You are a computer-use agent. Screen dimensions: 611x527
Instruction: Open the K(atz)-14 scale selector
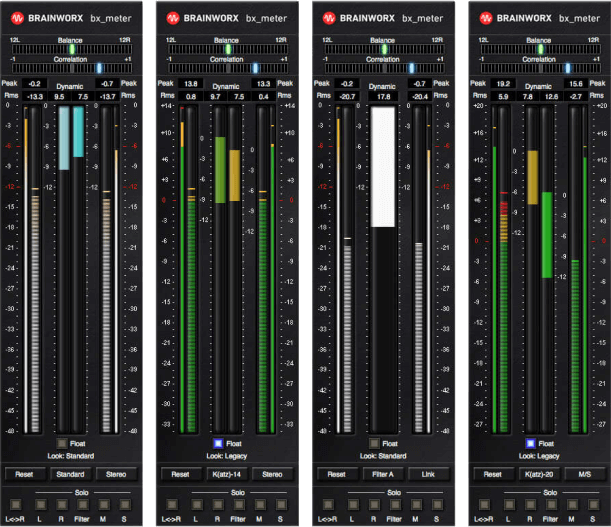[x=226, y=474]
